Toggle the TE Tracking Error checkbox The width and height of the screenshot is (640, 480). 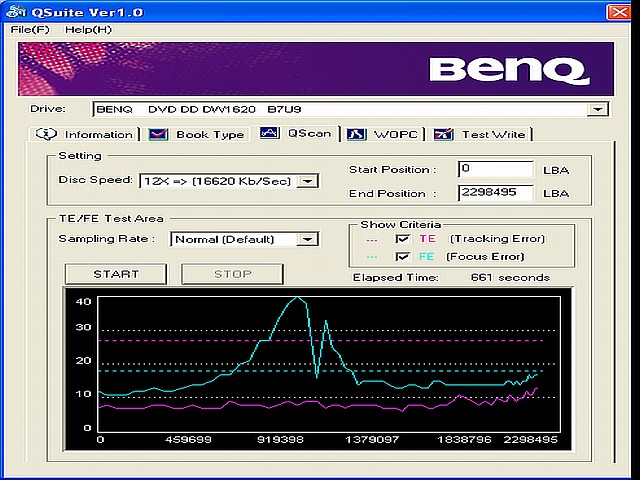click(x=402, y=239)
